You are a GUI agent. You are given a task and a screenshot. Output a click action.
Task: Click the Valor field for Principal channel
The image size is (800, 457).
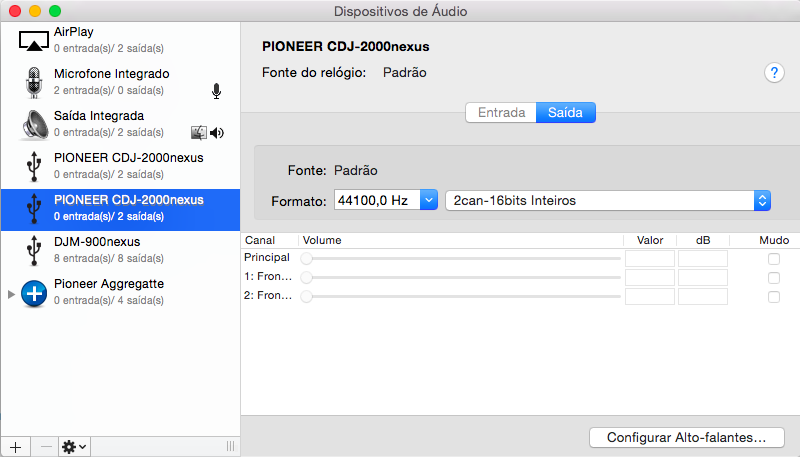point(650,259)
